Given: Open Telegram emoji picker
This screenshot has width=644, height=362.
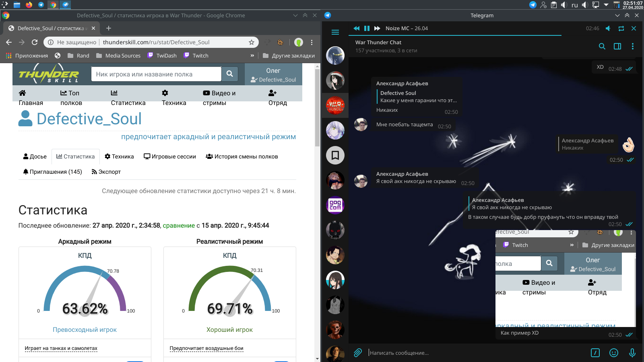Looking at the screenshot, I should coord(614,353).
